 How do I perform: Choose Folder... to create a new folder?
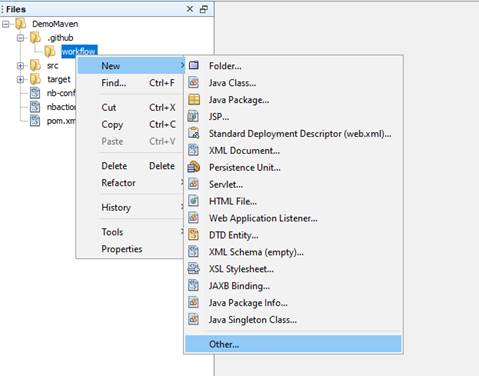293,66
